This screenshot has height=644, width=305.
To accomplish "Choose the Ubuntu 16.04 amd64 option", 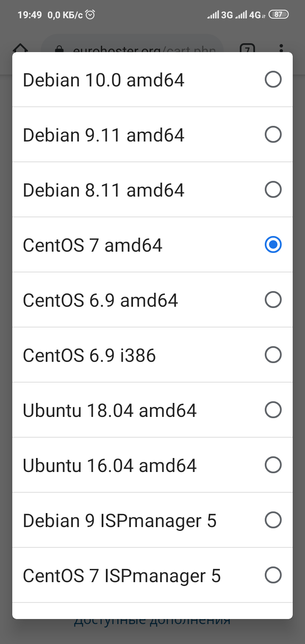I will pyautogui.click(x=110, y=465).
